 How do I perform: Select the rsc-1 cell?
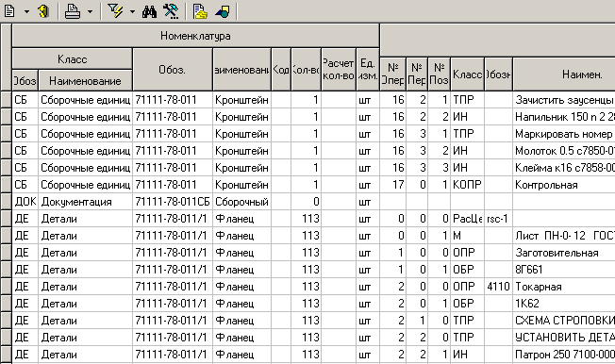498,219
